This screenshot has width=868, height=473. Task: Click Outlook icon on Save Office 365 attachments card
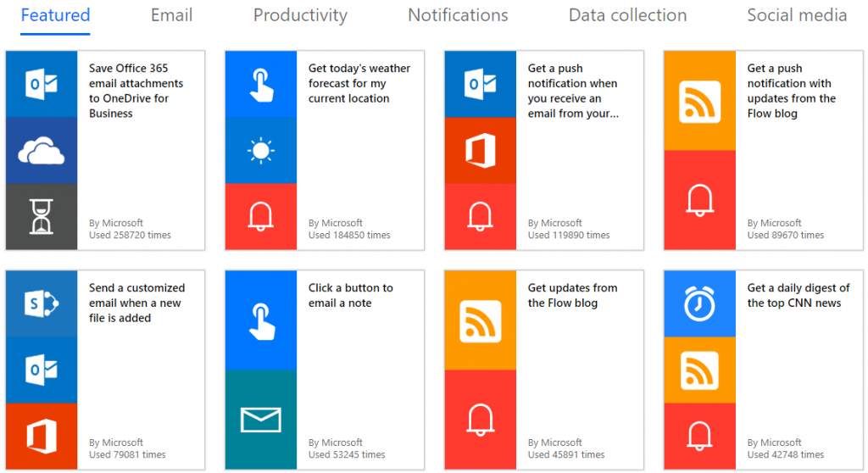coord(42,84)
